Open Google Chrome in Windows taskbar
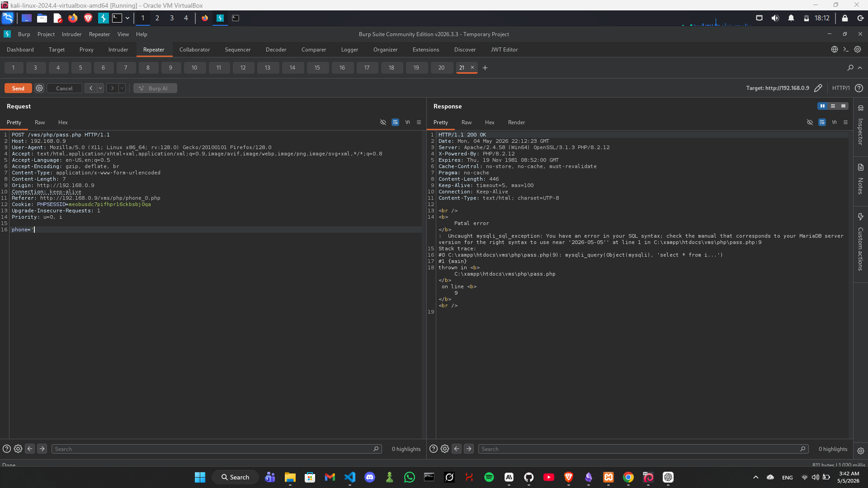The height and width of the screenshot is (488, 868). pyautogui.click(x=628, y=477)
